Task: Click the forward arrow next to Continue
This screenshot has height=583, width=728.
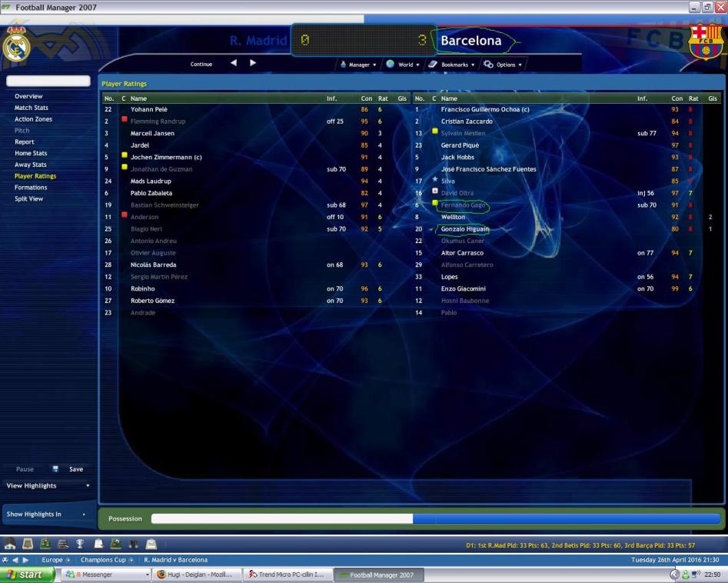Action: pos(253,63)
